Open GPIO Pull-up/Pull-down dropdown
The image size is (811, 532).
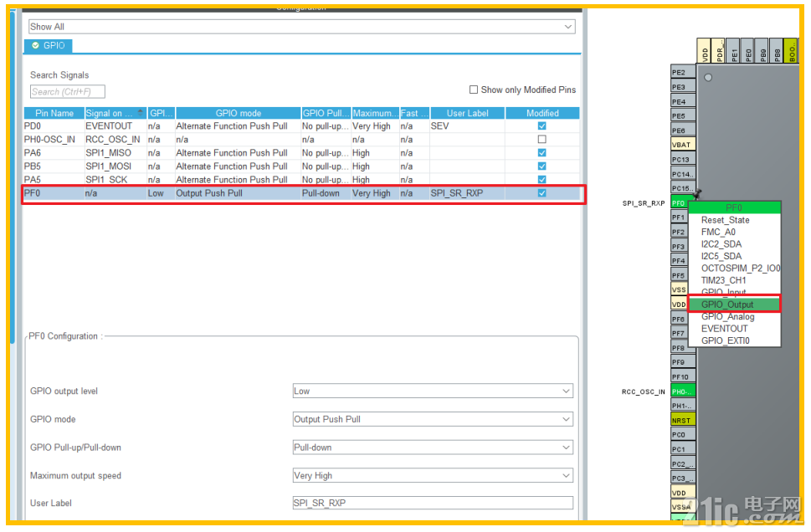click(433, 448)
